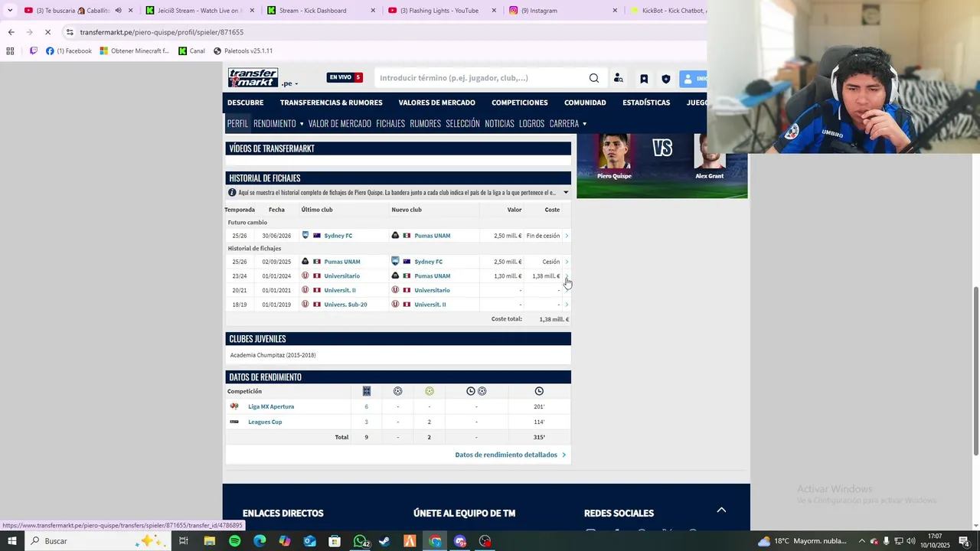Open the player search icon
Screen dimensions: 980x551
click(619, 78)
